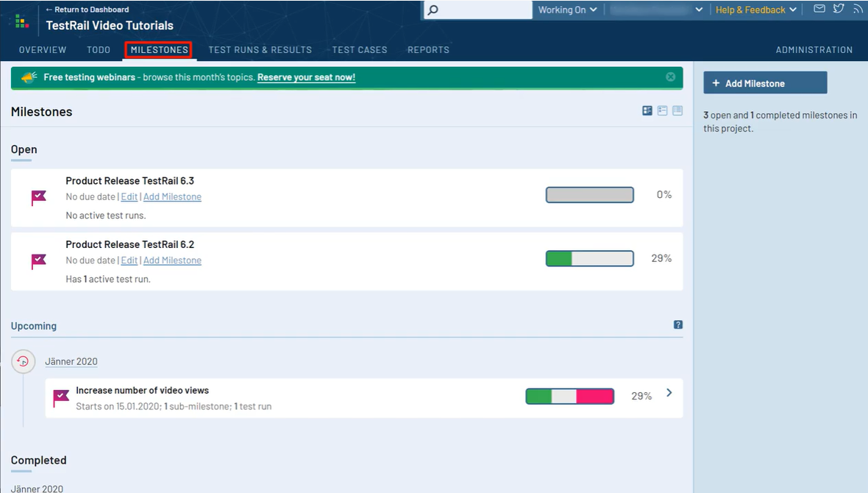Image resolution: width=868 pixels, height=493 pixels.
Task: Expand Increase number of video views chevron
Action: click(669, 393)
